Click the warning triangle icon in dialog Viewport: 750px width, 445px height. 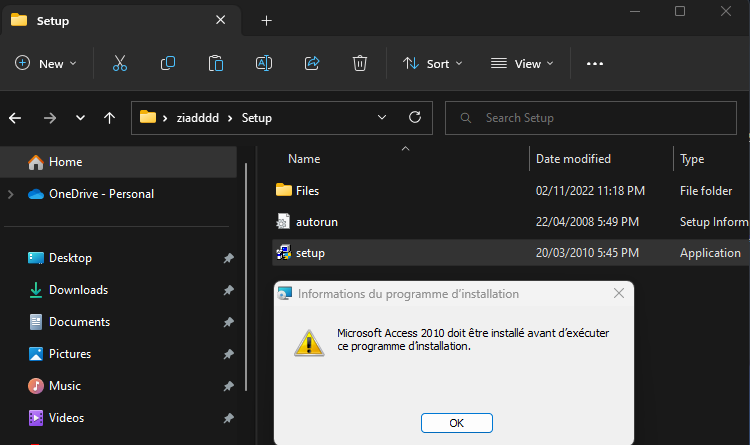point(309,343)
